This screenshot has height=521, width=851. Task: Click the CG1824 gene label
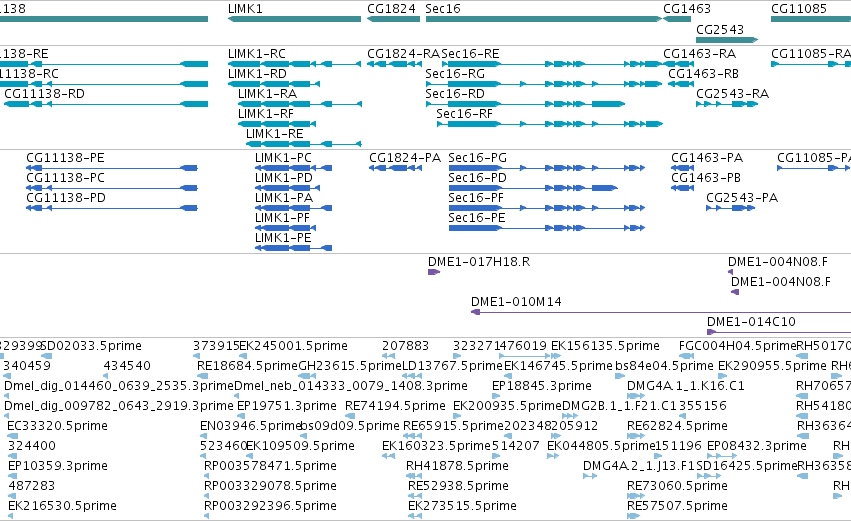point(391,9)
